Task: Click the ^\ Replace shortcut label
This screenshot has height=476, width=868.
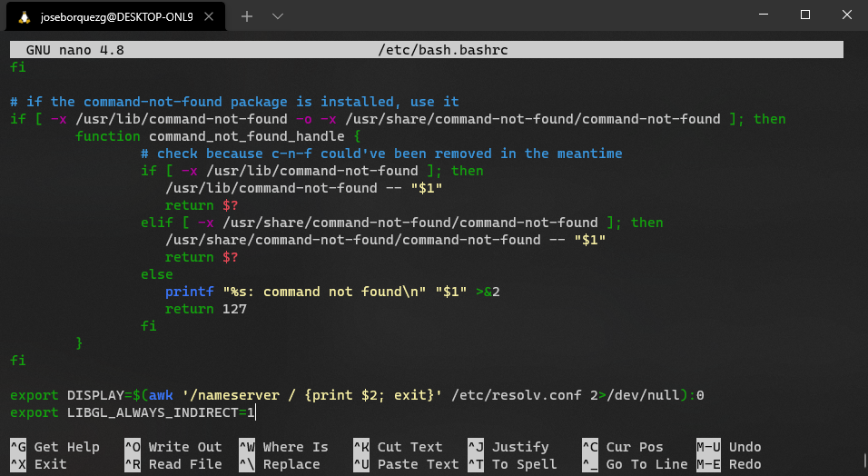Action: click(x=280, y=464)
